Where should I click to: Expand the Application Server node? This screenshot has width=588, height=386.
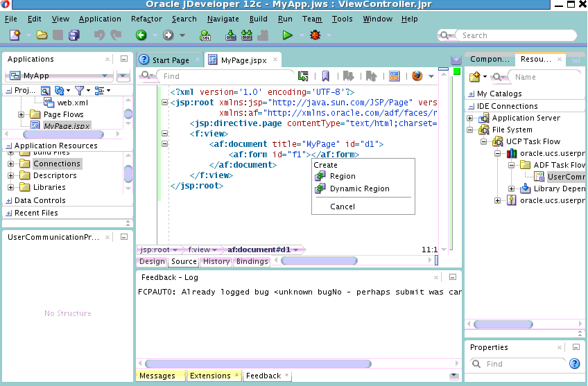[471, 118]
